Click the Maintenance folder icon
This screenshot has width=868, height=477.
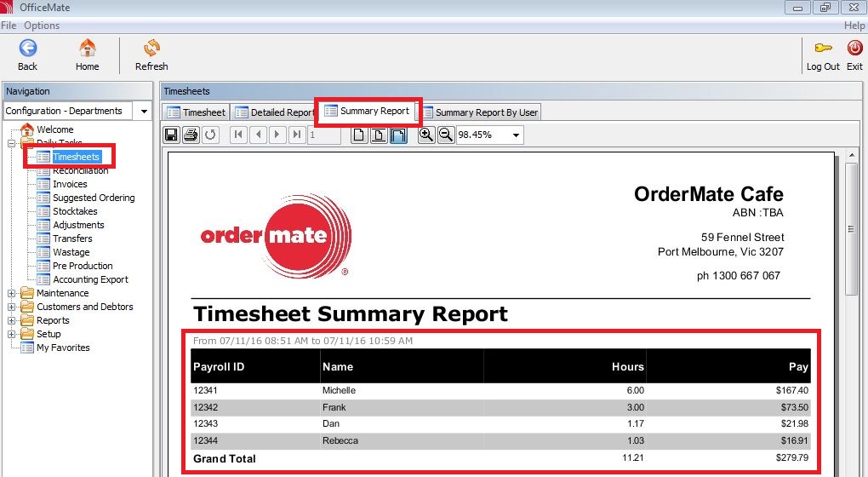[x=27, y=293]
